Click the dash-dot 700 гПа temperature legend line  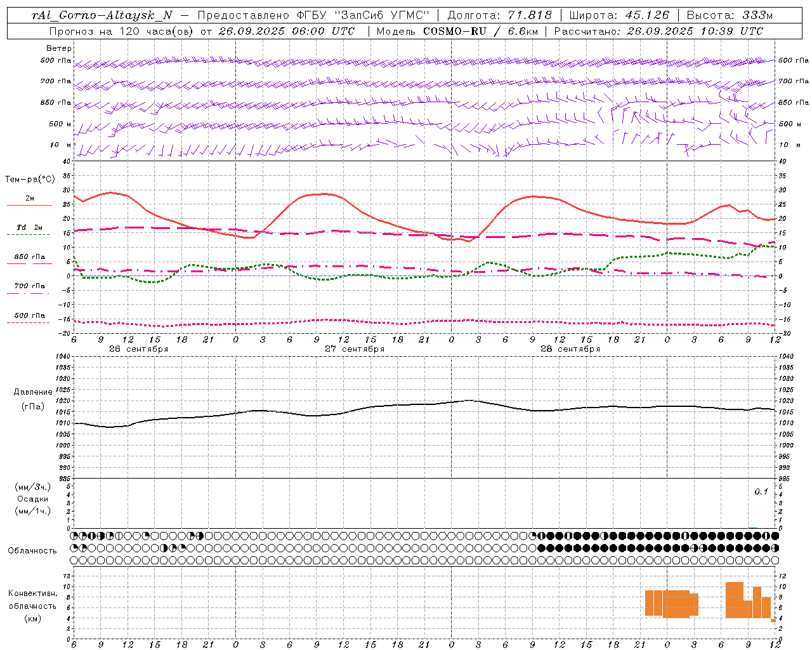29,293
